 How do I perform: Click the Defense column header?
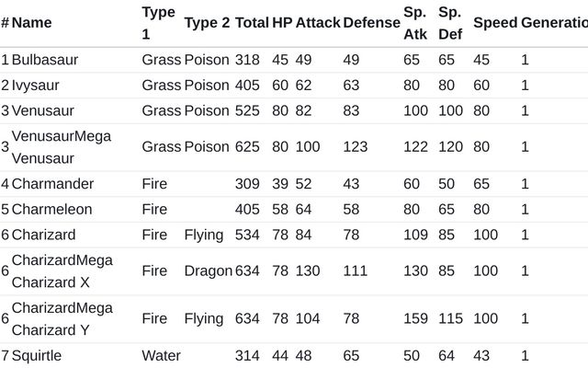371,22
